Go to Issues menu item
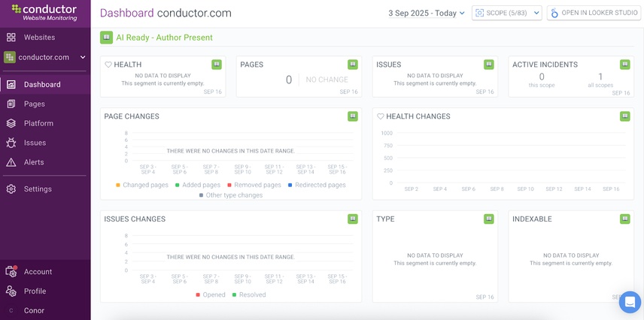 pyautogui.click(x=35, y=143)
